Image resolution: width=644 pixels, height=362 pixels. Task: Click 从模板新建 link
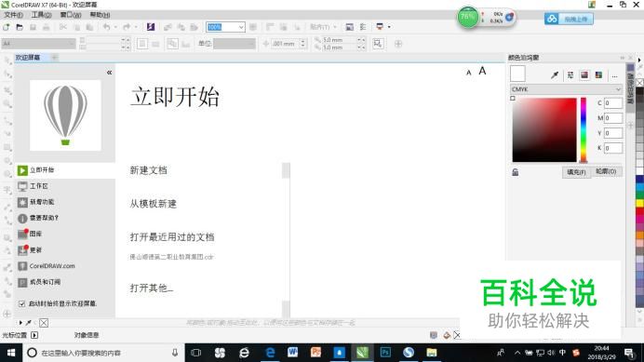(x=154, y=204)
